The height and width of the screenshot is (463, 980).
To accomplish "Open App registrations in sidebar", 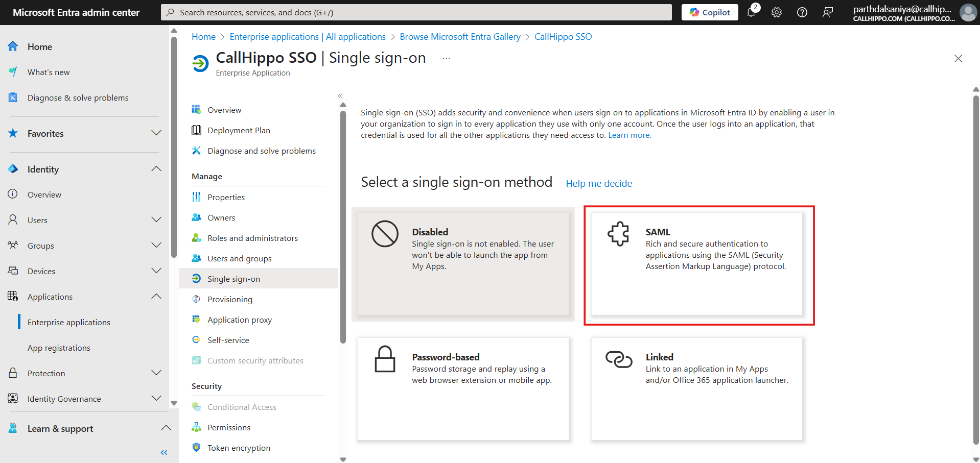I will pos(59,348).
